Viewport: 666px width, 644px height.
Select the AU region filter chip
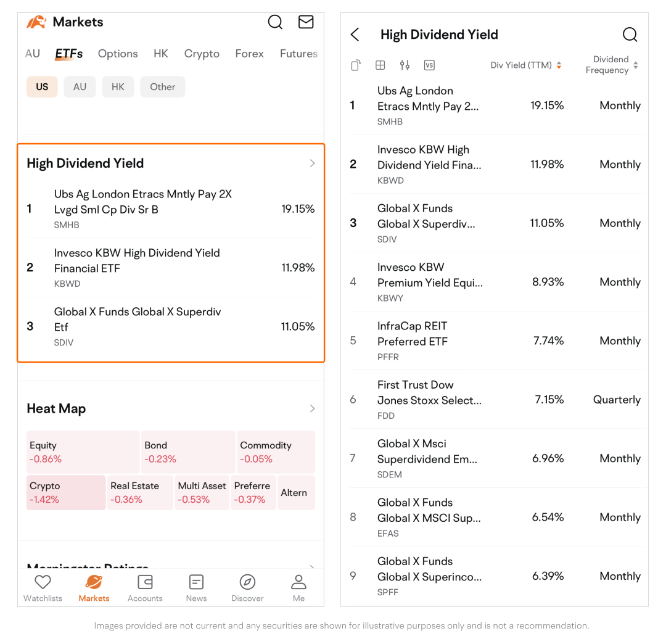[80, 87]
